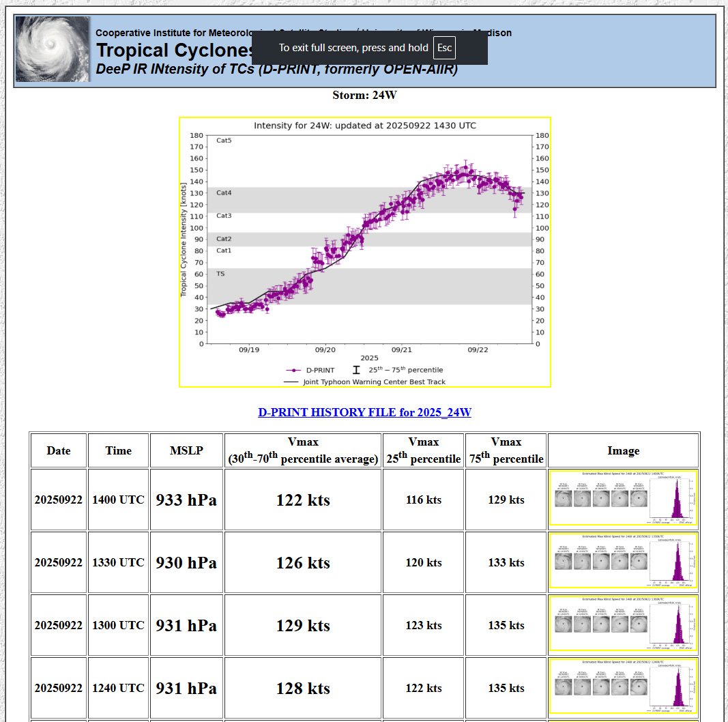Select the Date column header
The height and width of the screenshot is (722, 728).
click(59, 450)
